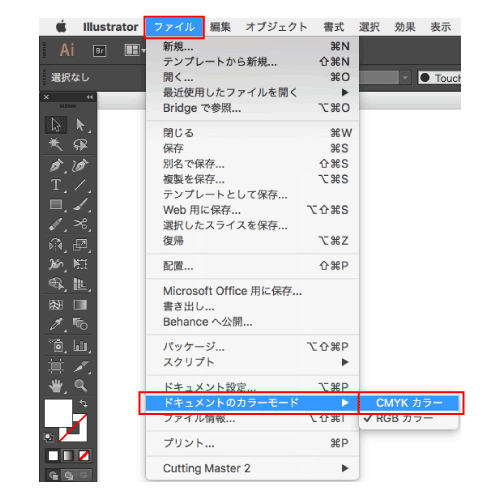
Task: Choose 新規... from the menu
Action: [252, 46]
